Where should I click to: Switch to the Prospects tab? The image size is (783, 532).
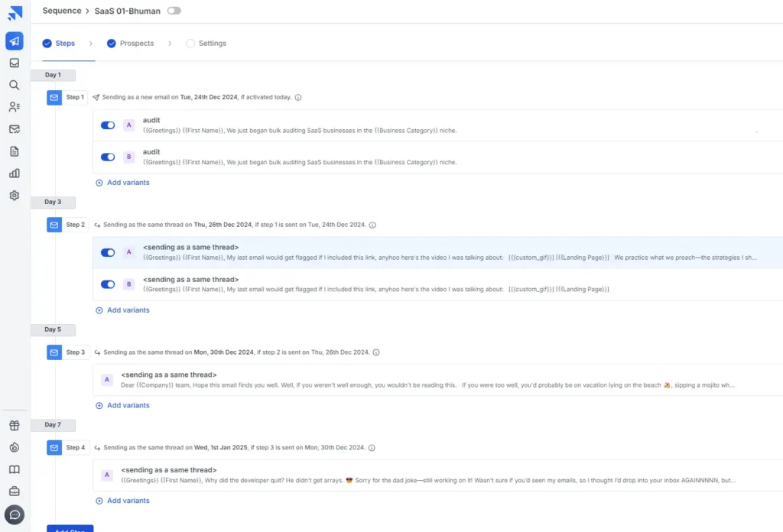[x=130, y=44]
